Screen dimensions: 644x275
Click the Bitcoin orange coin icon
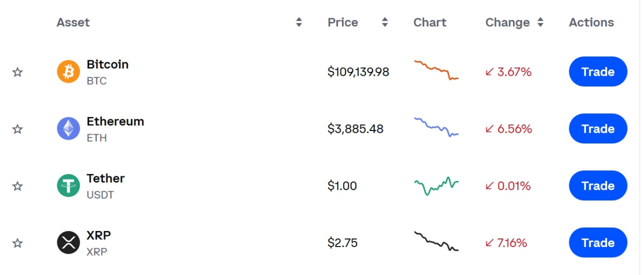point(68,72)
